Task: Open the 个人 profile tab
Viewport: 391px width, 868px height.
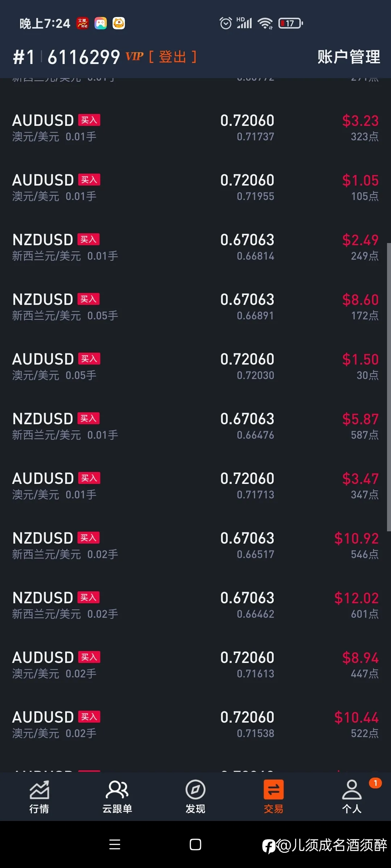Action: [x=352, y=797]
